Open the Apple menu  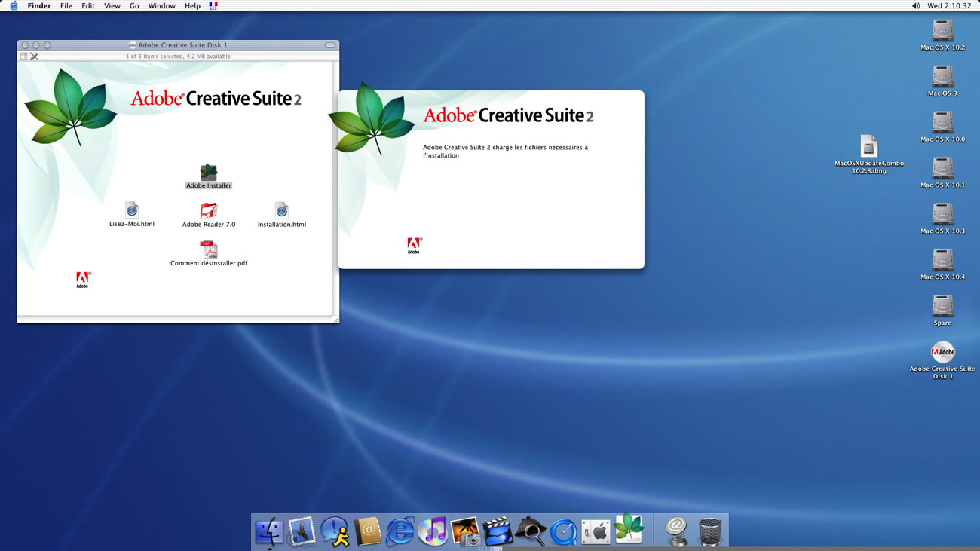[14, 5]
